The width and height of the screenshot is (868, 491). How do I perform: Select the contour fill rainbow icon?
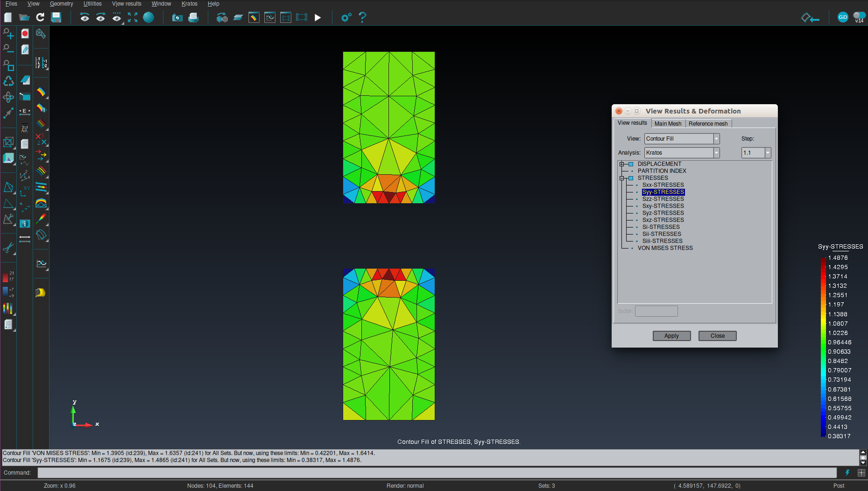point(41,92)
